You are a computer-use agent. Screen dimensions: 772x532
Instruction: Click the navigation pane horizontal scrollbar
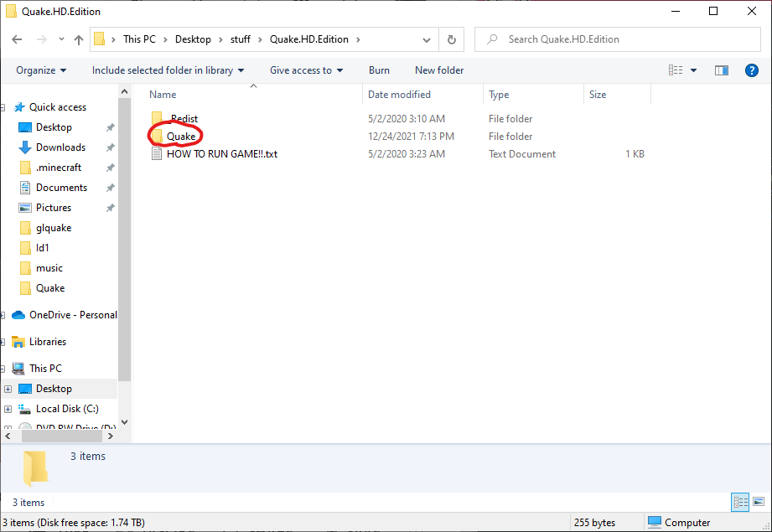coord(62,436)
